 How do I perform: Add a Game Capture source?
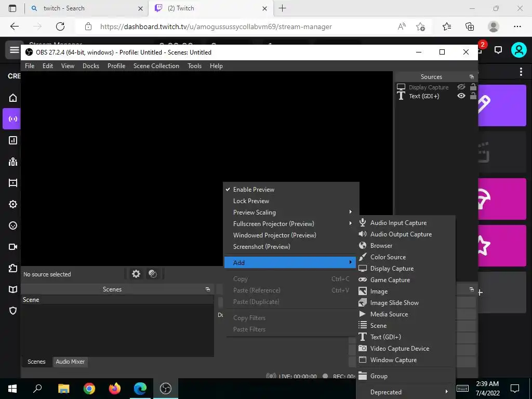pyautogui.click(x=405, y=280)
